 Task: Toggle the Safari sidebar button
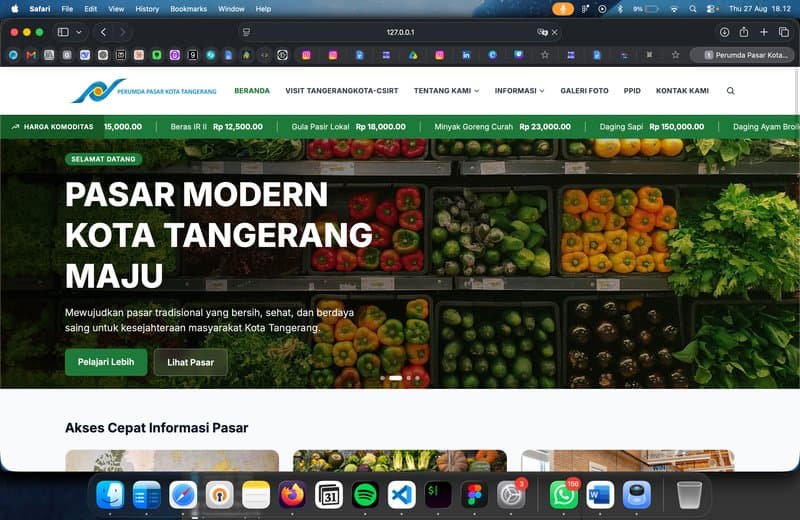tap(63, 32)
